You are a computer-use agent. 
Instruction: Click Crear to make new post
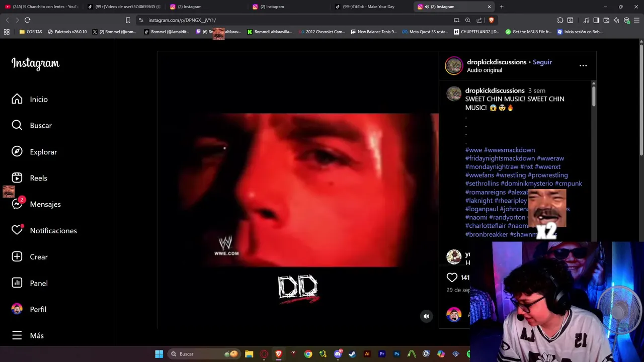tap(30, 257)
